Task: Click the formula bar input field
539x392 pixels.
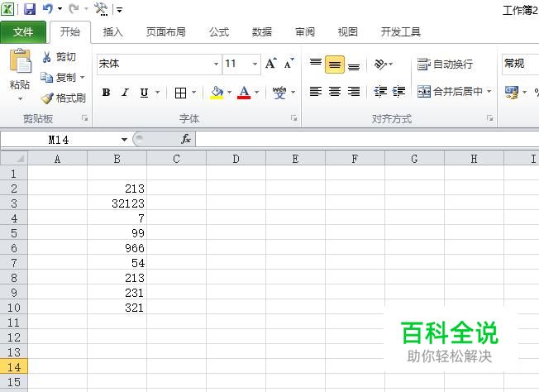Action: [x=367, y=139]
